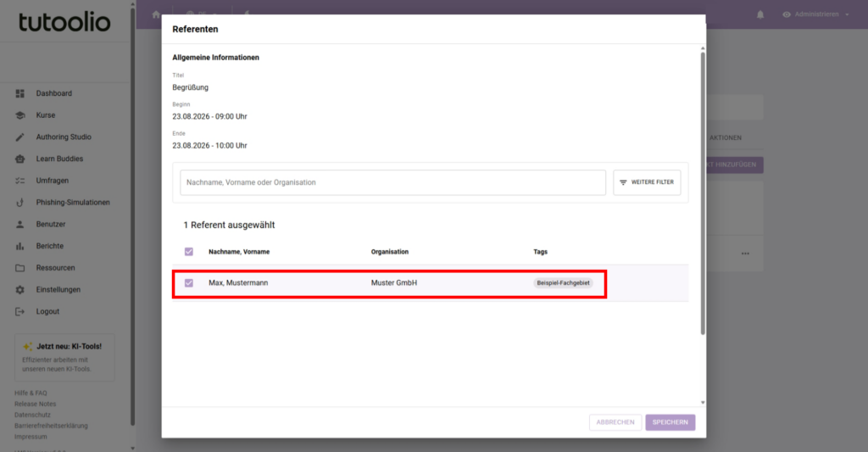This screenshot has width=868, height=452.
Task: Click the Dashboard grid icon in the sidebar
Action: coord(20,93)
